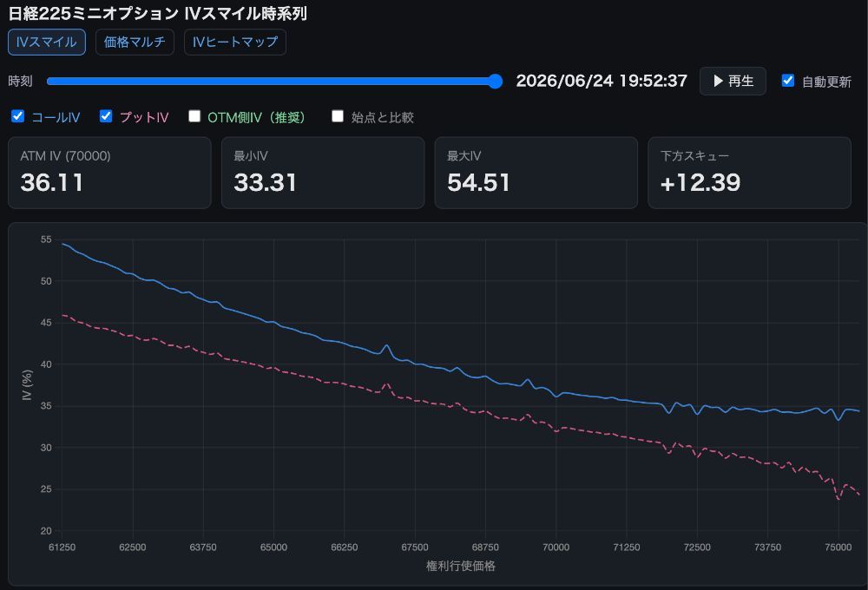Open the 価格マルチ tab
This screenshot has width=868, height=590.
[x=135, y=42]
